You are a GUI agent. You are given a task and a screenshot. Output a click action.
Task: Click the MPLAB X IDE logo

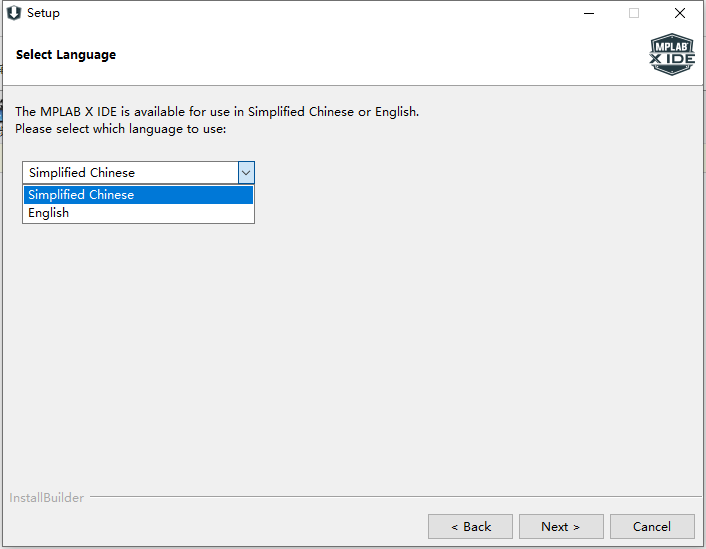tap(672, 54)
